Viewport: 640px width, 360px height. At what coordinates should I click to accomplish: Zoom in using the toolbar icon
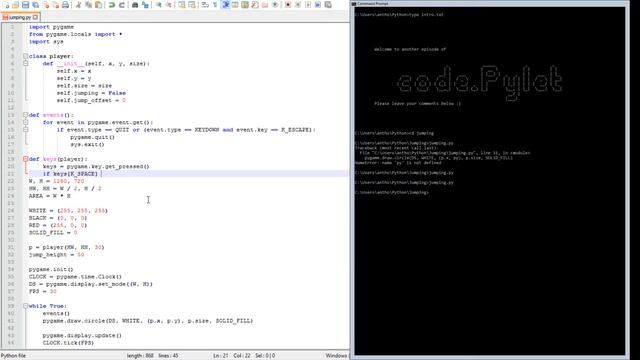click(x=159, y=5)
